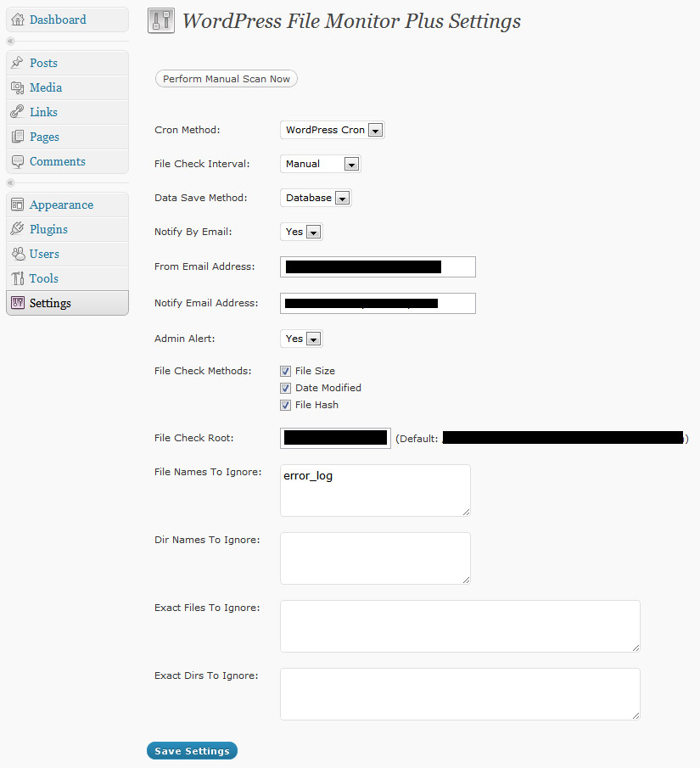Open the Appearance menu item
This screenshot has width=700, height=768.
[61, 205]
